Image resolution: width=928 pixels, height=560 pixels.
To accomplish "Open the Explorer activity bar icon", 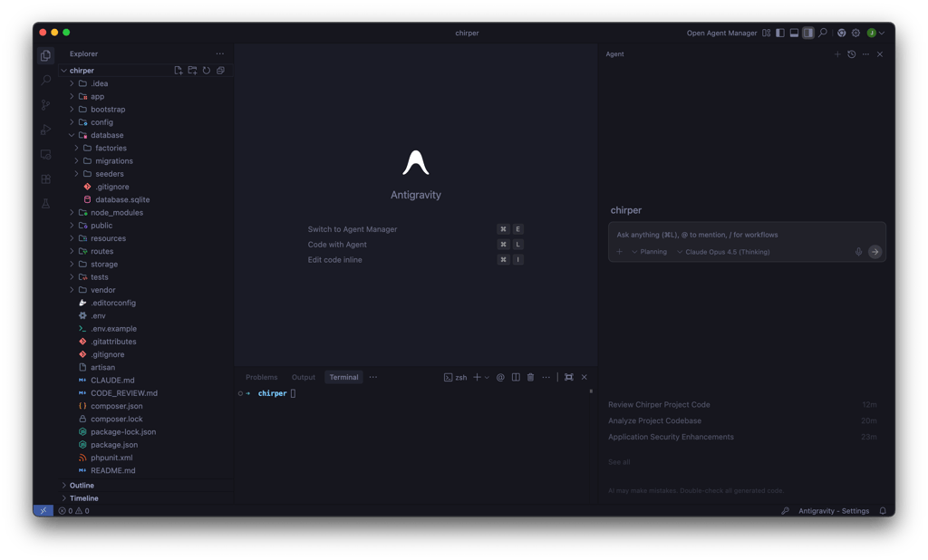I will [x=45, y=55].
